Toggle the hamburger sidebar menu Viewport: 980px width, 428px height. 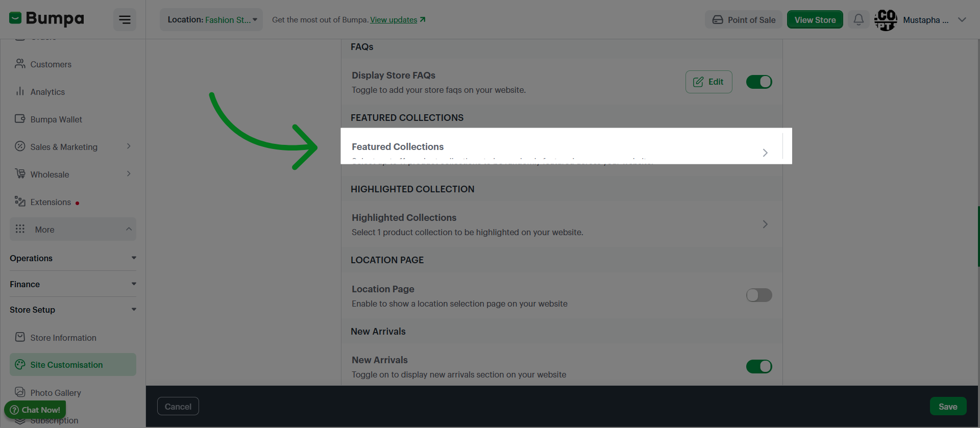click(125, 20)
